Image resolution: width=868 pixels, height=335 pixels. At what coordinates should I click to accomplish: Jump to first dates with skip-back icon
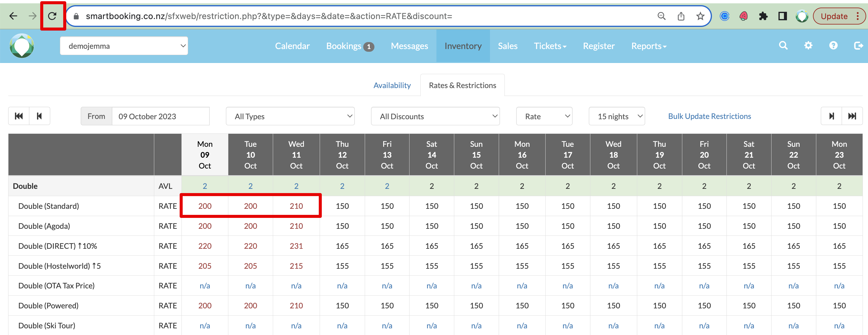19,116
